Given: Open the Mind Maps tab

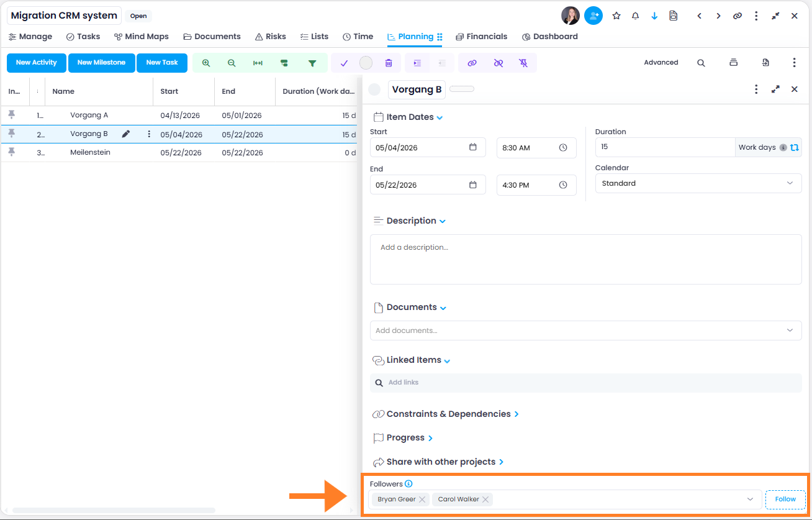Looking at the screenshot, I should [x=142, y=37].
